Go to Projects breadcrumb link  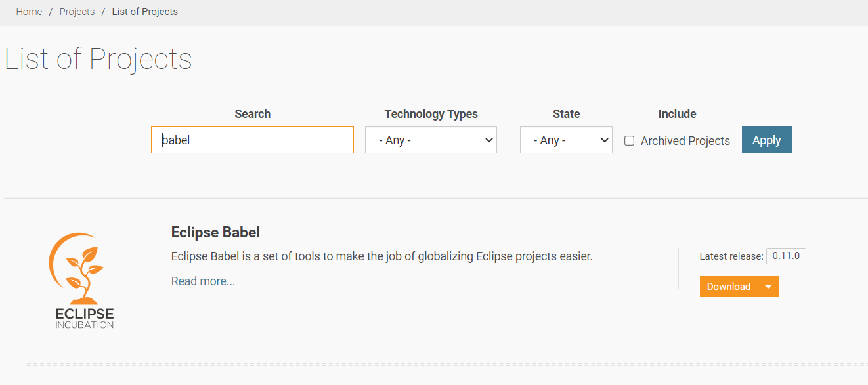77,12
